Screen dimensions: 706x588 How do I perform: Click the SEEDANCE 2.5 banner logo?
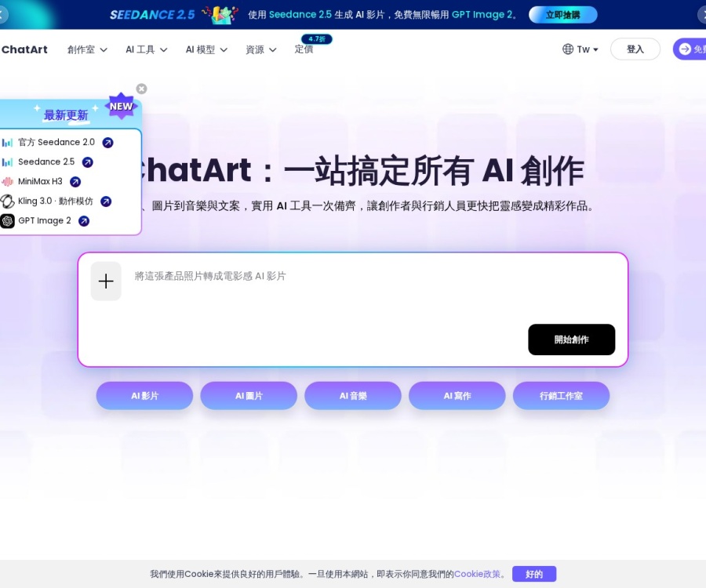pyautogui.click(x=152, y=15)
